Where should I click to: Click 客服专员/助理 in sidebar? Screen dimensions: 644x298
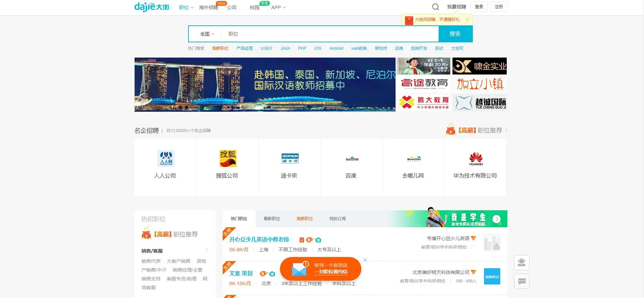(x=182, y=279)
